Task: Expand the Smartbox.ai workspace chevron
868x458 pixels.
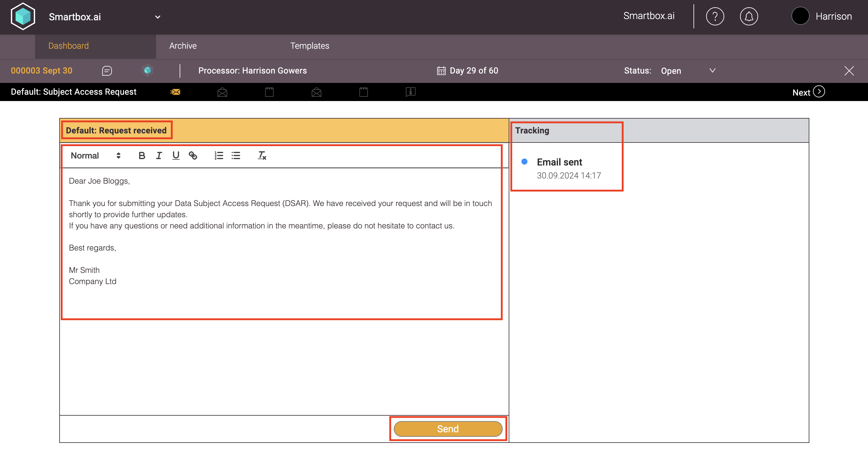Action: [x=157, y=17]
